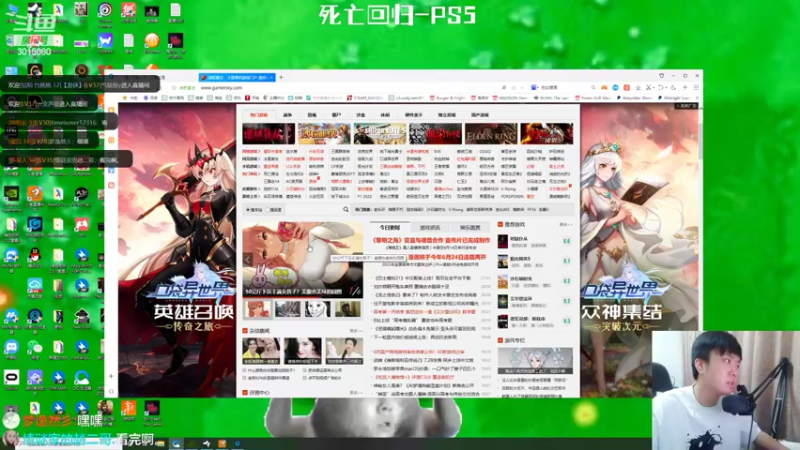Click the plus icon in browser left sidebar

[x=111, y=376]
